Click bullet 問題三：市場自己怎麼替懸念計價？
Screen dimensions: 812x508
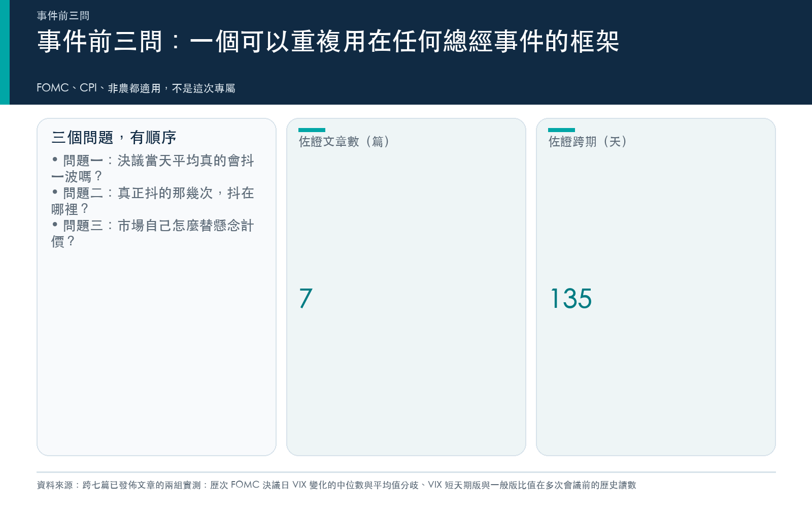click(153, 234)
